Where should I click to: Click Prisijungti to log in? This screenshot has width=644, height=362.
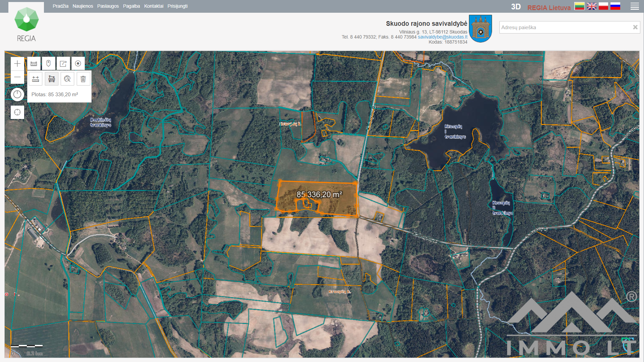pyautogui.click(x=177, y=6)
